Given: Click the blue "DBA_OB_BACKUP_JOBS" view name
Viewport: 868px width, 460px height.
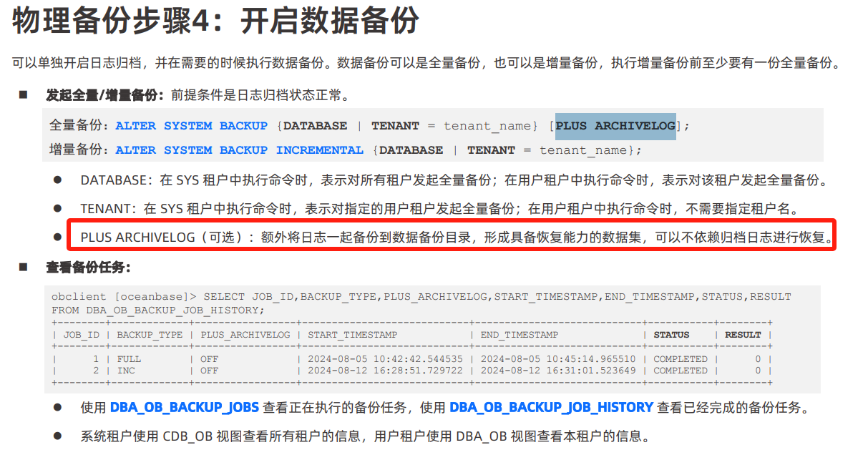Looking at the screenshot, I should [184, 408].
